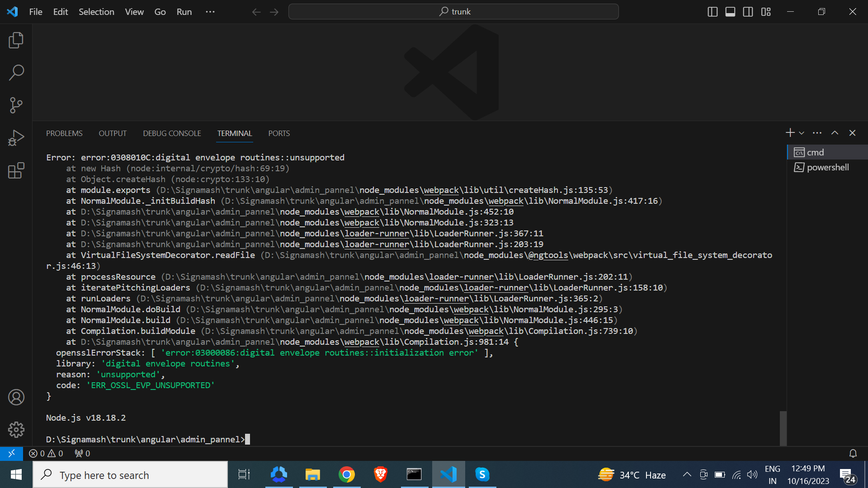Click the terminal scrollbar thumb
The image size is (868, 488).
[783, 428]
